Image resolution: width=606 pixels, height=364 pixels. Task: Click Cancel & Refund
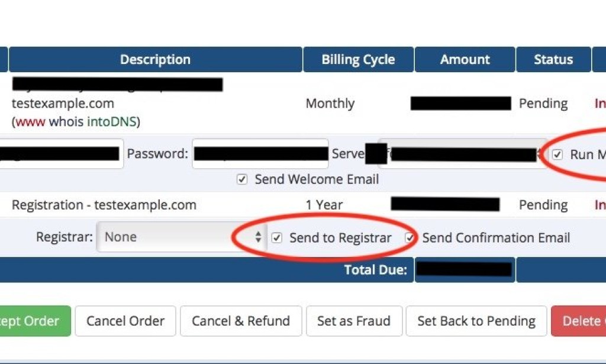(x=240, y=321)
